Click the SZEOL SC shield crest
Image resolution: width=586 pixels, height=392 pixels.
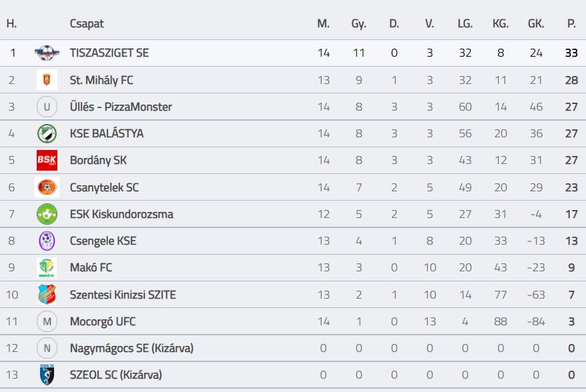[x=47, y=375]
